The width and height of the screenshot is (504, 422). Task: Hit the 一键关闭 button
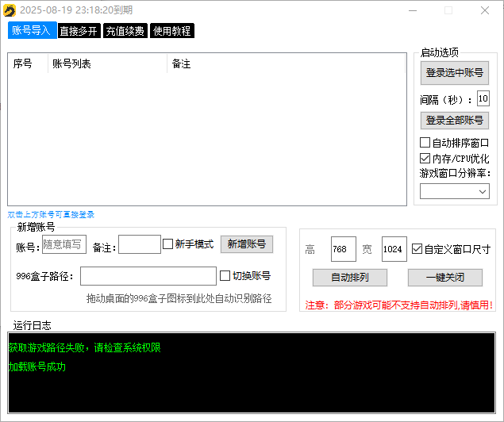pyautogui.click(x=444, y=278)
